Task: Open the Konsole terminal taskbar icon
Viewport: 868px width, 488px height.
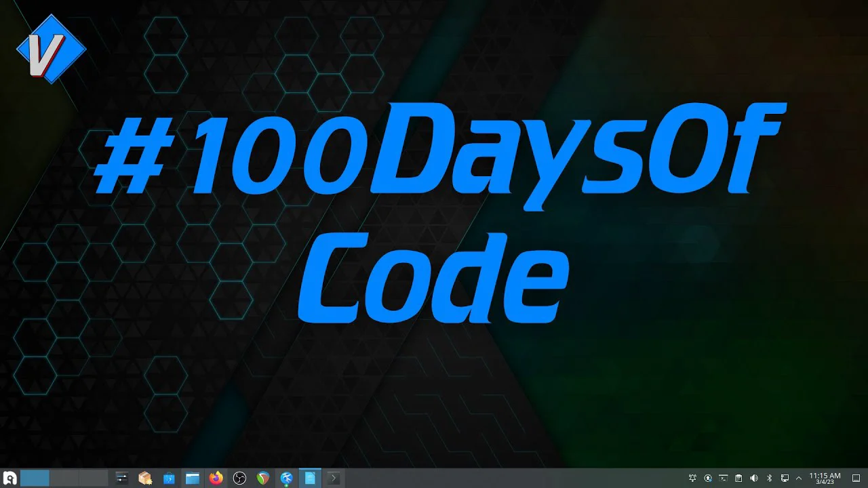Action: pos(333,479)
